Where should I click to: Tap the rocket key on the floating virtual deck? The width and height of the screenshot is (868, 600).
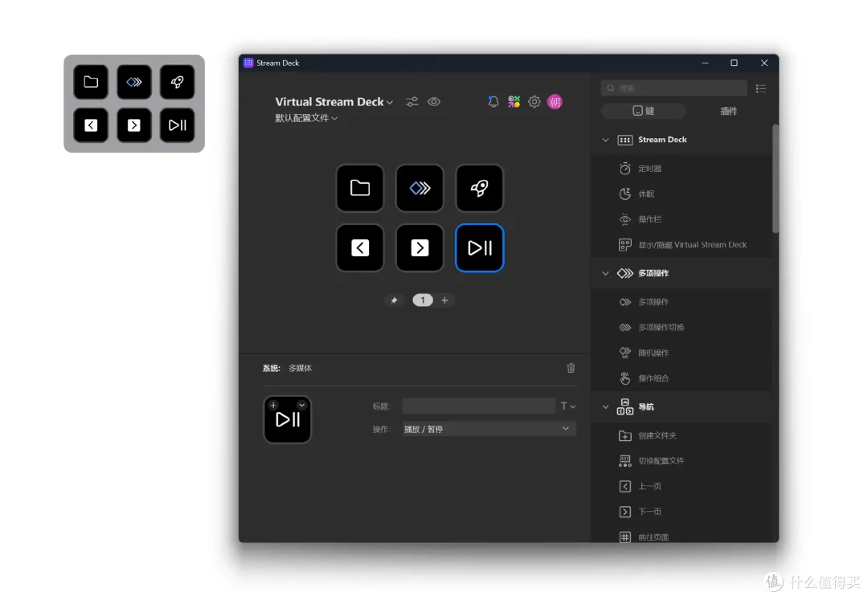pos(177,82)
